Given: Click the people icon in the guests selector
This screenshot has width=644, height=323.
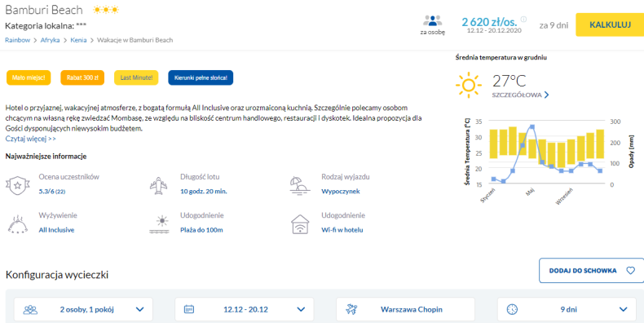Looking at the screenshot, I should 30,309.
